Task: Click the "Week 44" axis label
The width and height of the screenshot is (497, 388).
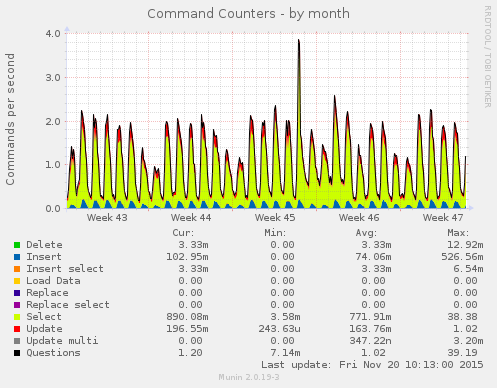Action: click(191, 218)
